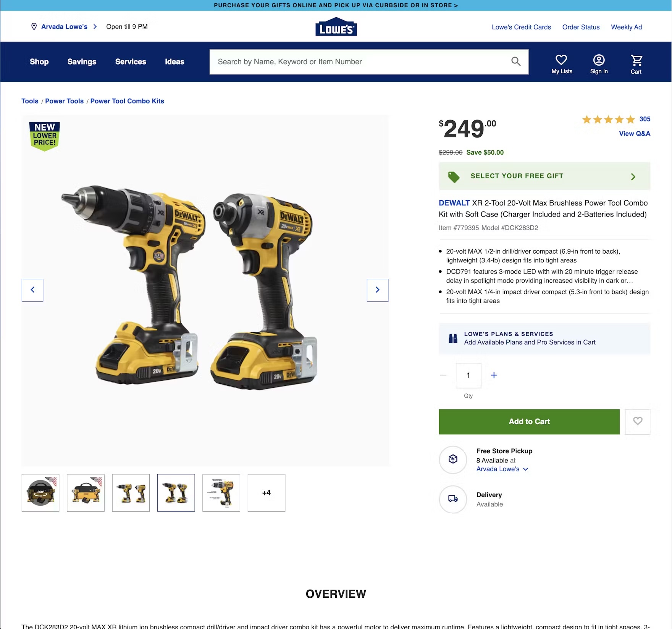Save item with heart wishlist button
The width and height of the screenshot is (672, 629).
coord(638,422)
